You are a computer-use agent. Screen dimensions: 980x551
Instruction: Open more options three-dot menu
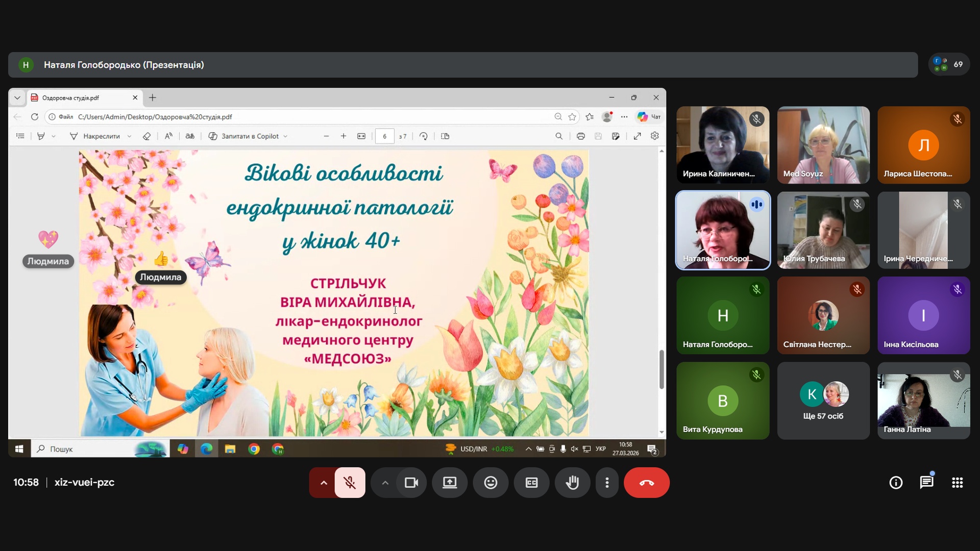[607, 483]
